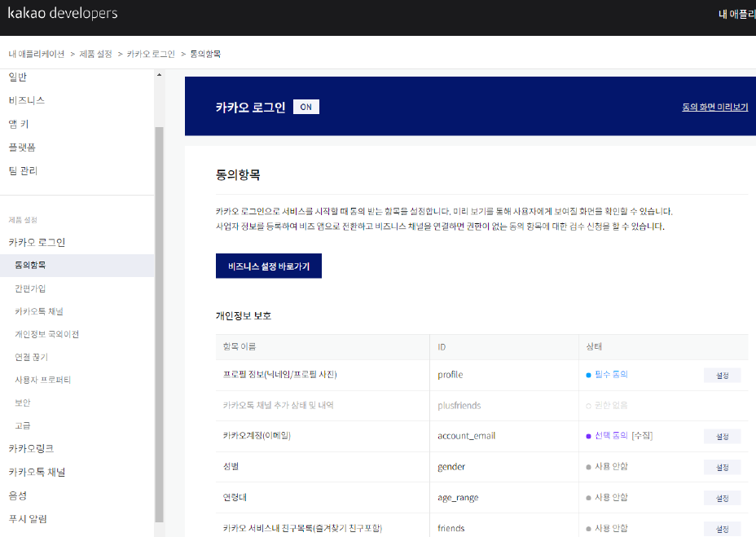Click 비즈니스 설정 바로가기 button

tap(269, 266)
